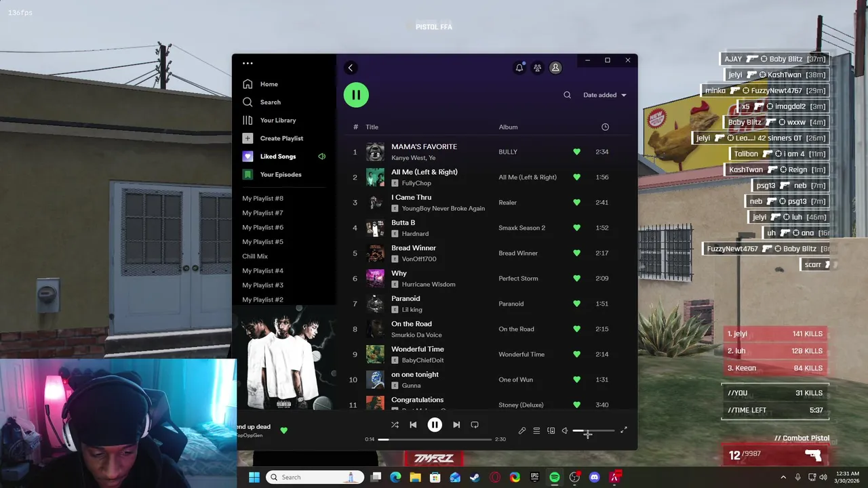This screenshot has width=868, height=488.
Task: Click the search-in-playlist magnifier icon
Action: (567, 95)
